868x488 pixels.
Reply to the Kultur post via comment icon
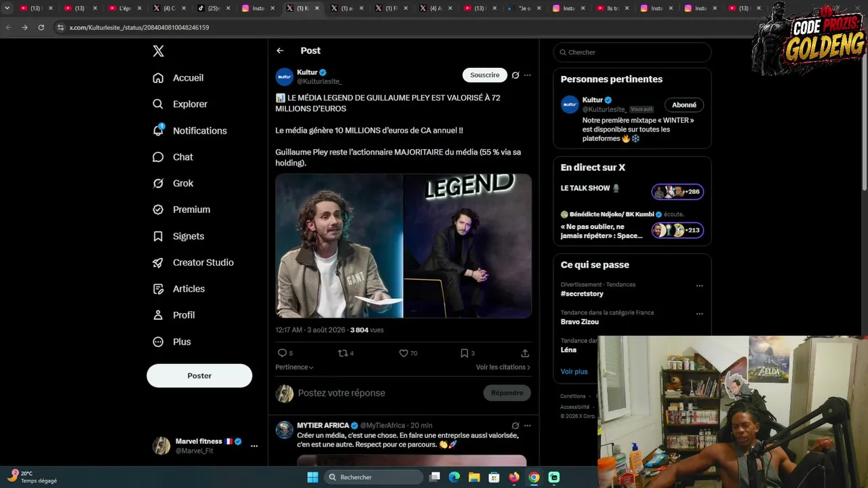[x=282, y=353]
